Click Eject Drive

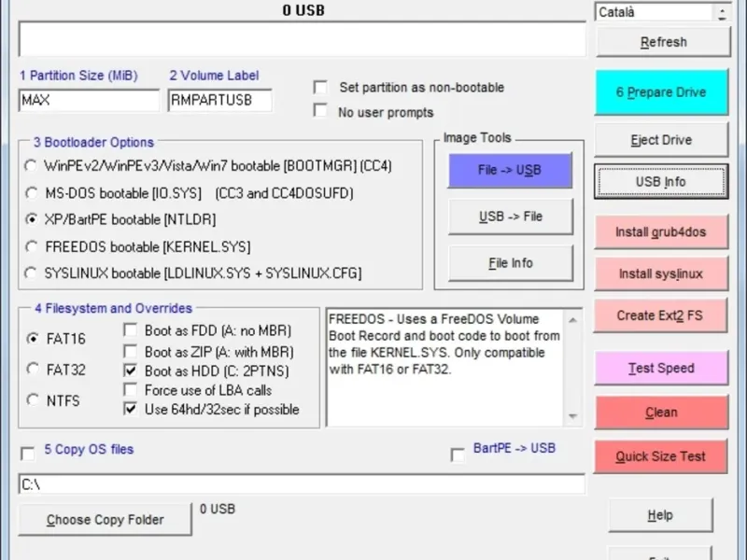click(x=661, y=140)
